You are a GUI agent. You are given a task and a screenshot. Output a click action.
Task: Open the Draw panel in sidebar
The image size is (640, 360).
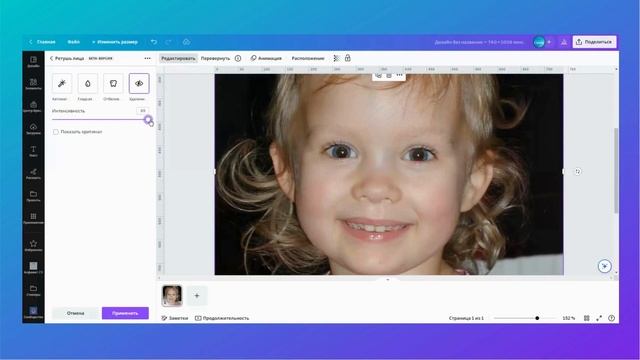(33, 174)
